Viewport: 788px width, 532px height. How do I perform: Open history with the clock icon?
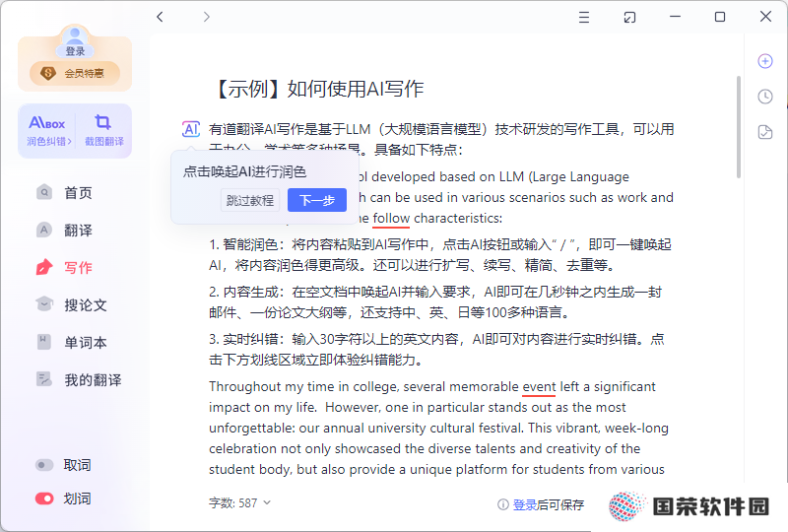[x=765, y=97]
